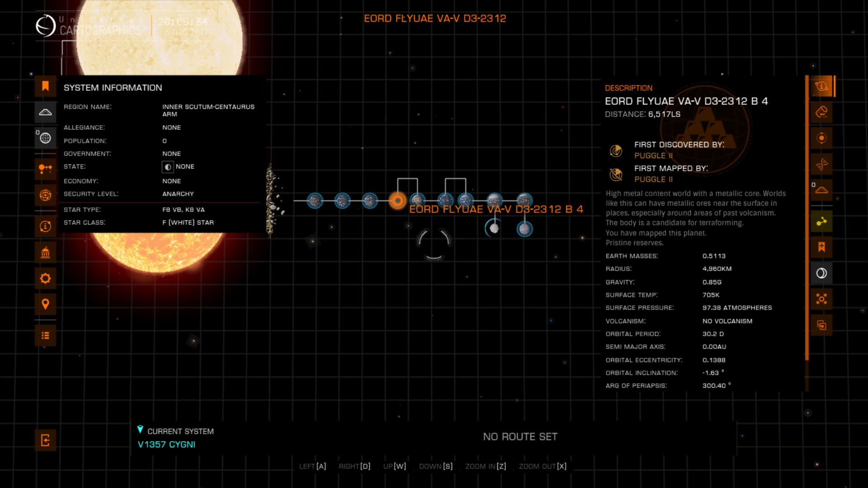Click the ZOOM OUT [X] control hint

click(542, 466)
